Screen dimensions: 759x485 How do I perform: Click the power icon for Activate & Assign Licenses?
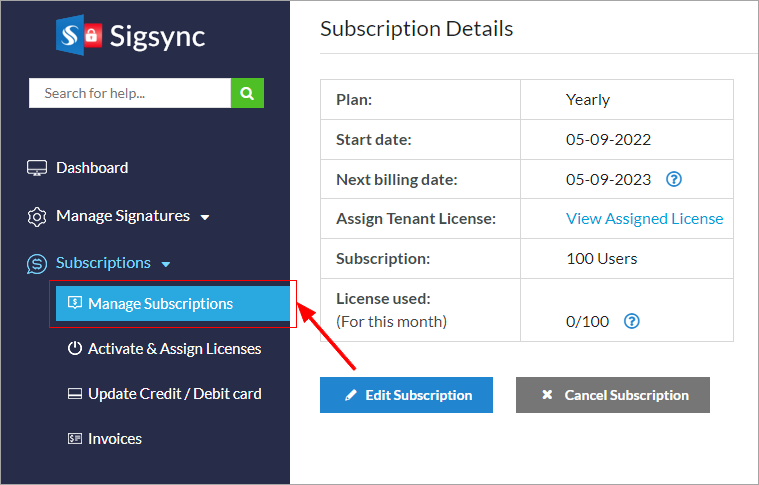click(x=74, y=349)
